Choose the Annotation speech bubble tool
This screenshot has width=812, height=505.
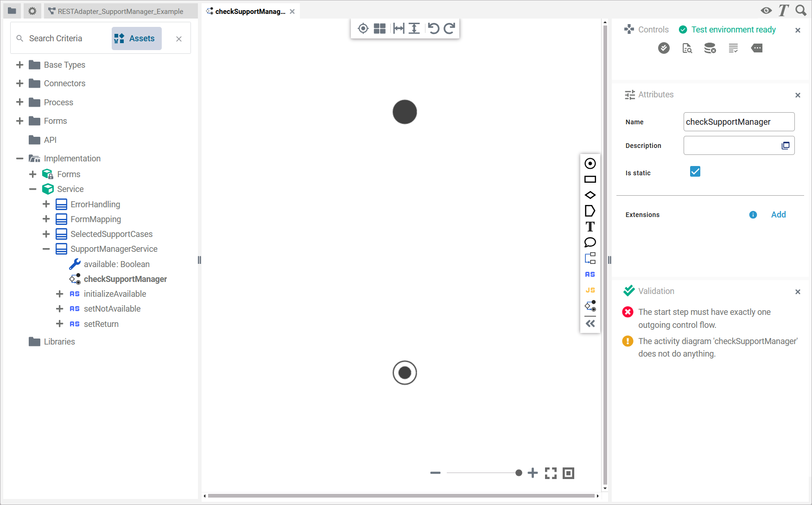(x=590, y=242)
